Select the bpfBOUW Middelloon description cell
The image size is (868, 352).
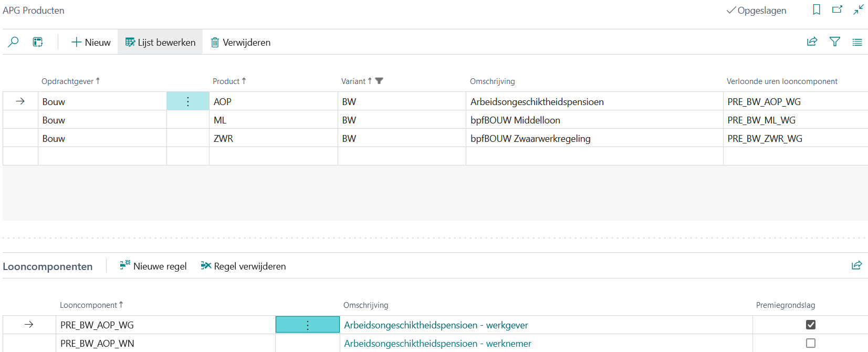(515, 120)
